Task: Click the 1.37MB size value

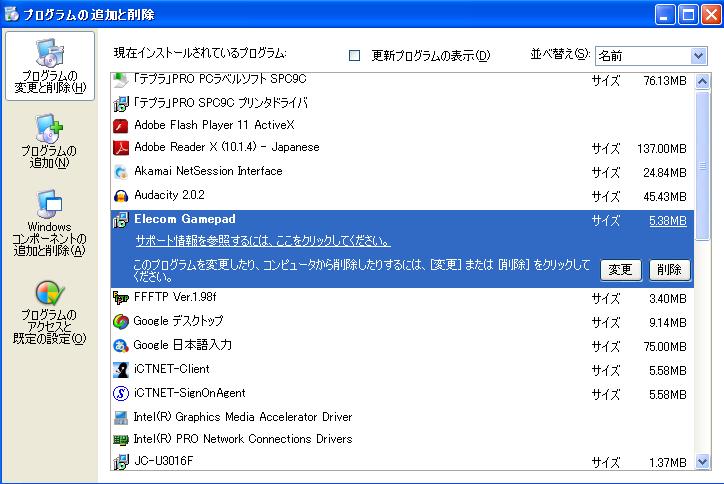Action: (668, 462)
